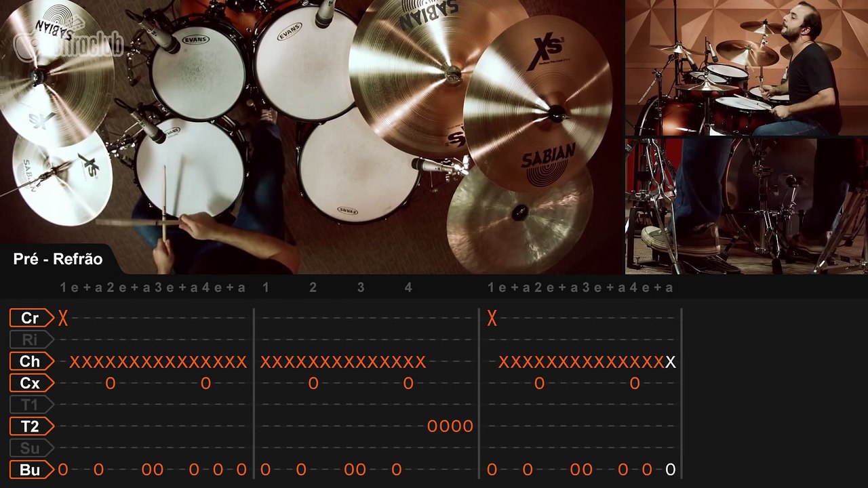Viewport: 868px width, 488px height.
Task: Click the second snare O in measure two
Action: point(408,384)
